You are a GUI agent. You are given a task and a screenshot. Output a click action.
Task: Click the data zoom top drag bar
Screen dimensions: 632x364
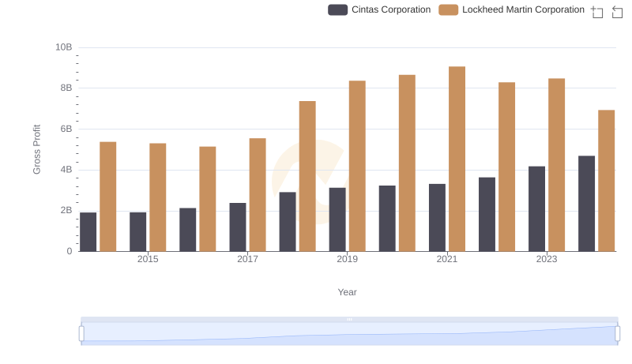(349, 319)
